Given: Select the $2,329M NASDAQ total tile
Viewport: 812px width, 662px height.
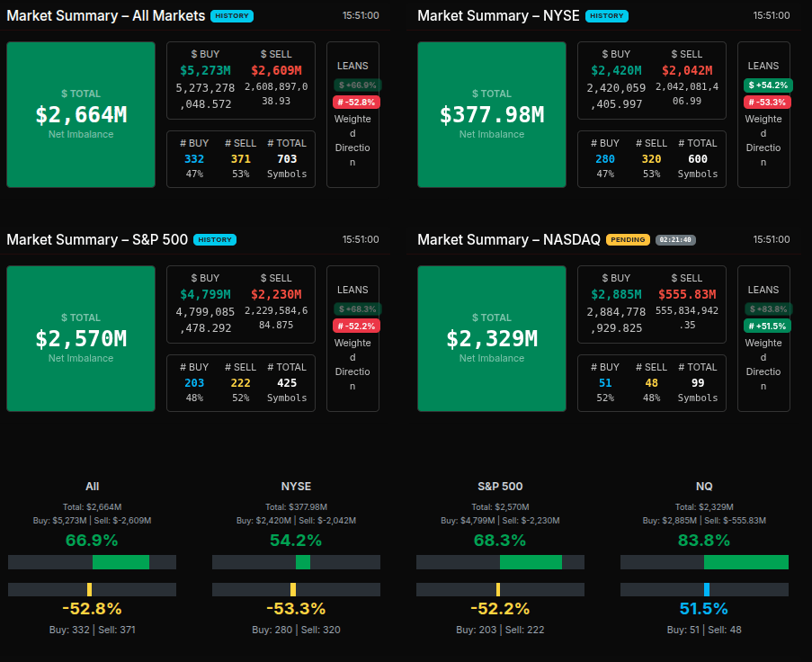Looking at the screenshot, I should pos(492,338).
